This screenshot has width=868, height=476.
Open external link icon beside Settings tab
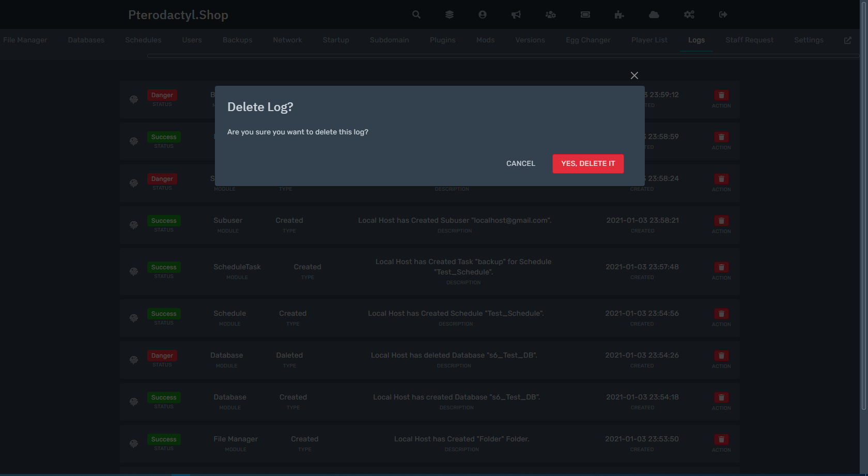pos(848,40)
